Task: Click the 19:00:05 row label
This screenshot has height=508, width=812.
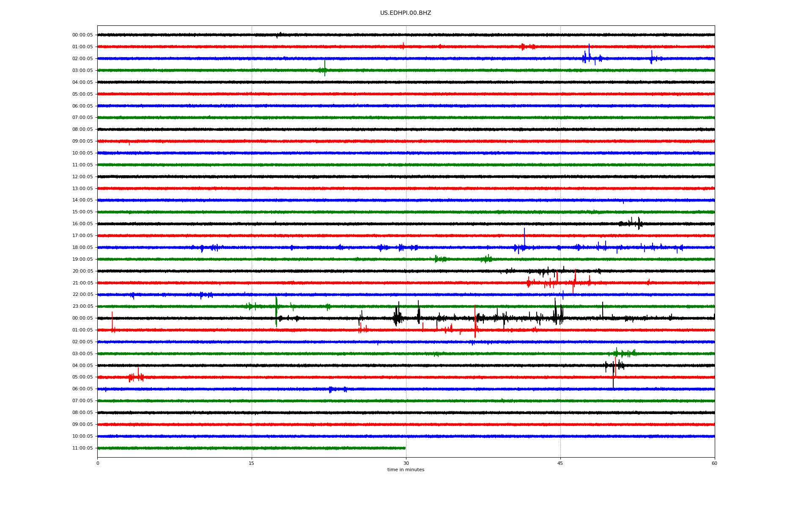Action: click(x=82, y=259)
